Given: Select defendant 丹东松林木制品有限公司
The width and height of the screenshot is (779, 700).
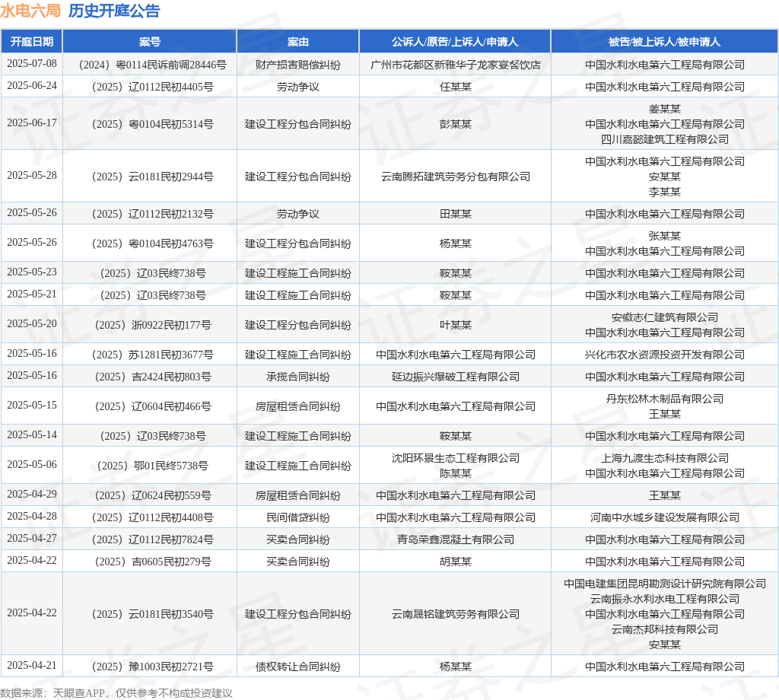Looking at the screenshot, I should tap(665, 399).
